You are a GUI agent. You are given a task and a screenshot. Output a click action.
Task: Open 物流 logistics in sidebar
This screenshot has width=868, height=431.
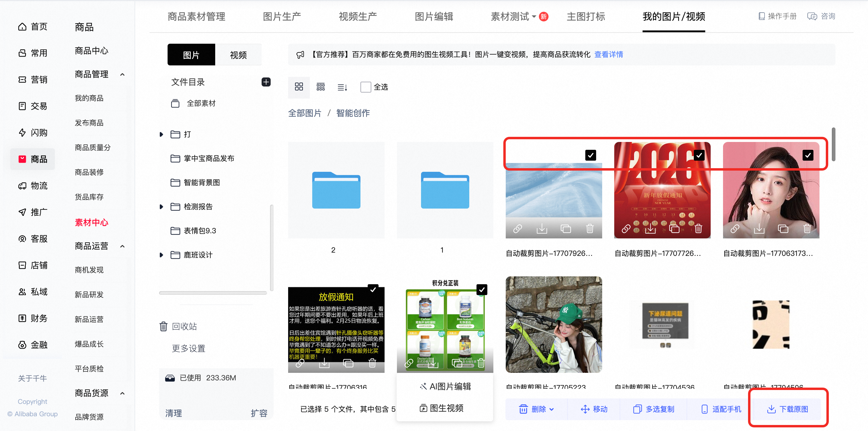[33, 186]
